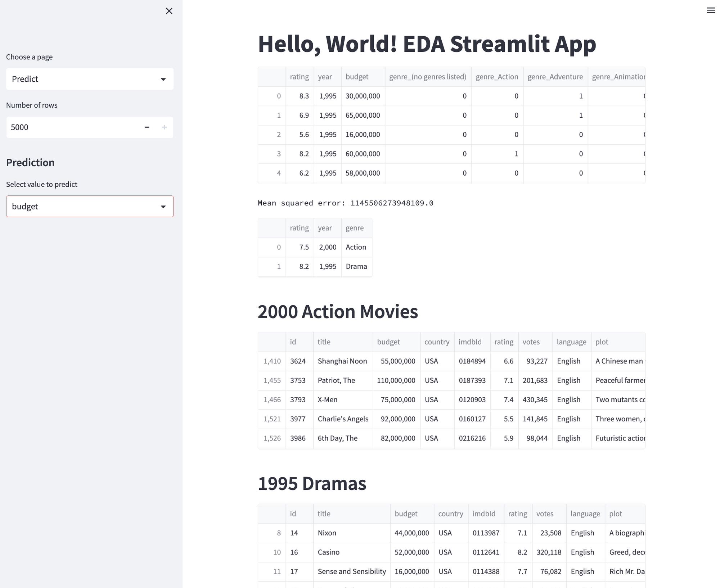720x588 pixels.
Task: Select the Shanghai Noon title cell
Action: pyautogui.click(x=342, y=361)
